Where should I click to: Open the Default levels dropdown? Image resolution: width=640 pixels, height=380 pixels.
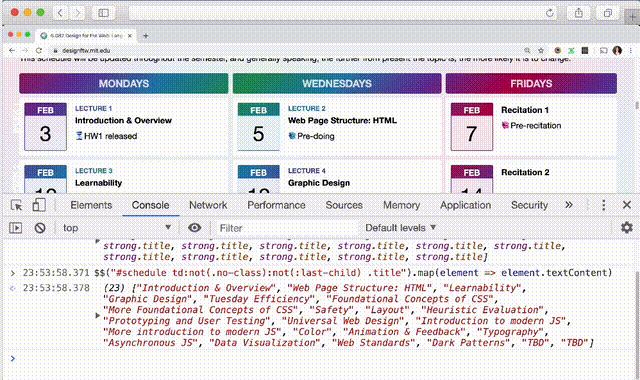(x=400, y=228)
